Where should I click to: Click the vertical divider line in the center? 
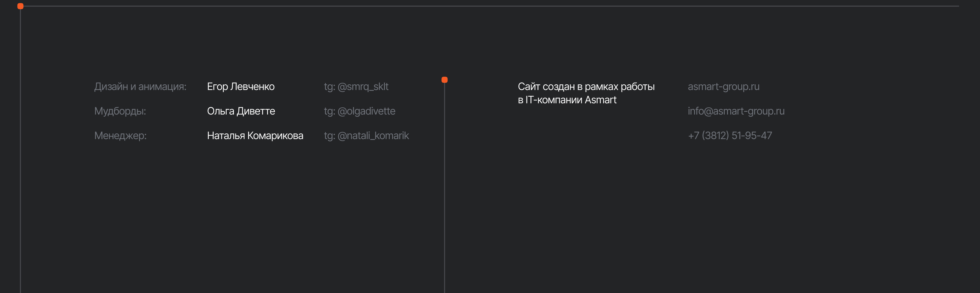(444, 191)
